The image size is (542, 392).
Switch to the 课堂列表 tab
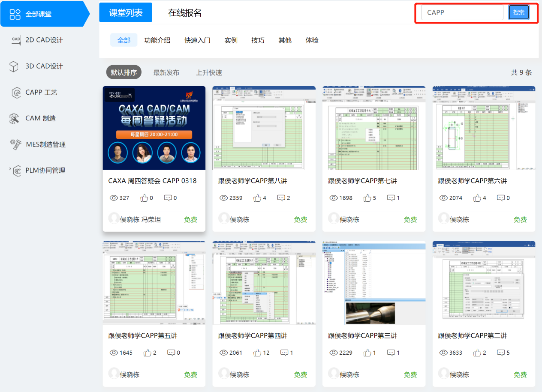click(126, 12)
